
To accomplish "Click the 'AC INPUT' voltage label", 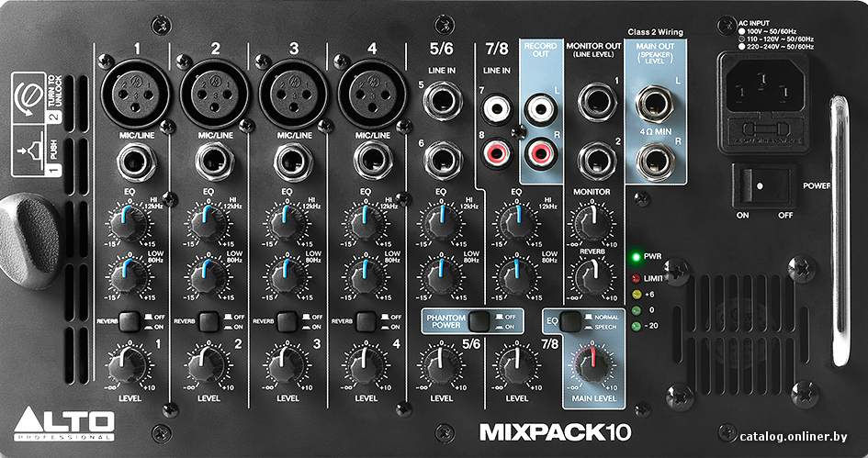I will (754, 23).
